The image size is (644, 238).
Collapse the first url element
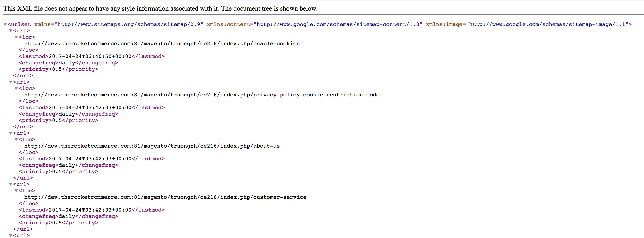point(10,31)
